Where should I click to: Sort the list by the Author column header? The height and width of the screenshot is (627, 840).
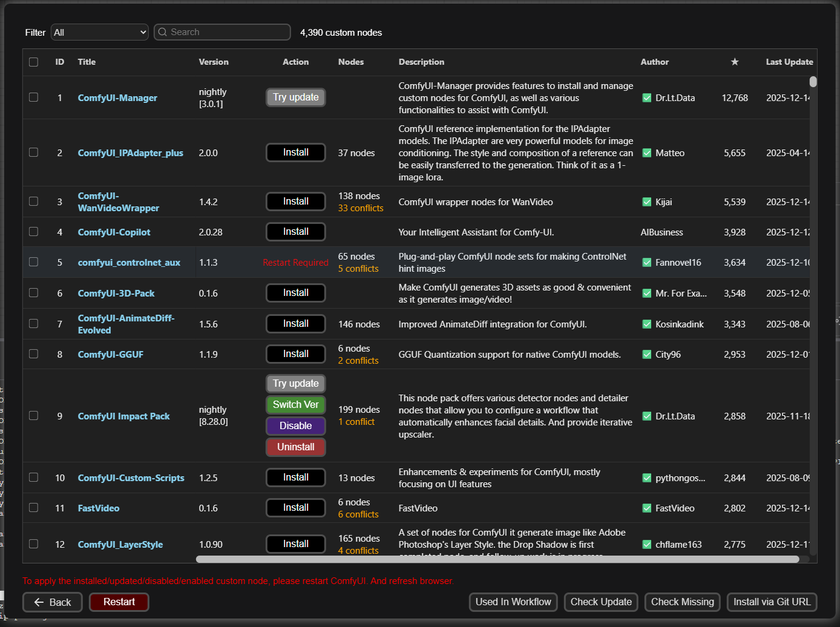click(654, 62)
